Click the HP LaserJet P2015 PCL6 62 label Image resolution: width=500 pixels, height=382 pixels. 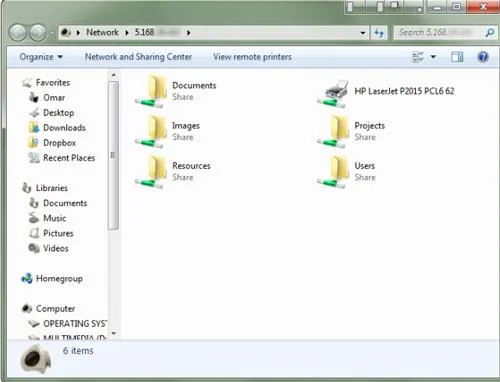(404, 91)
